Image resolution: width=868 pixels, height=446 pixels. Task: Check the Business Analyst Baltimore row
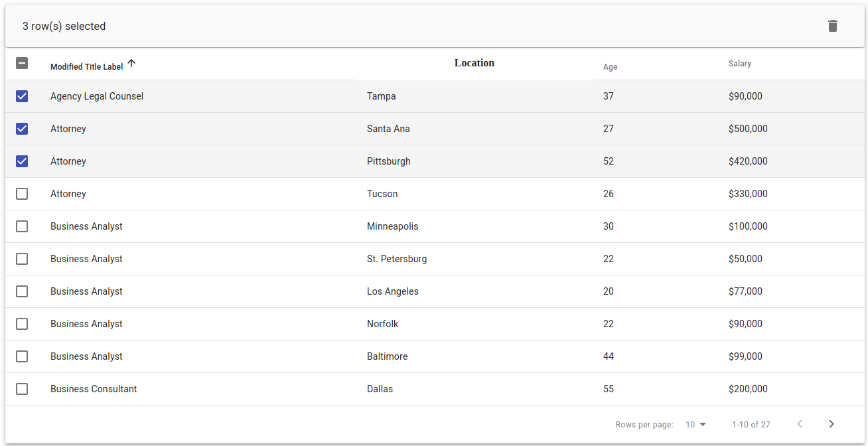click(22, 356)
